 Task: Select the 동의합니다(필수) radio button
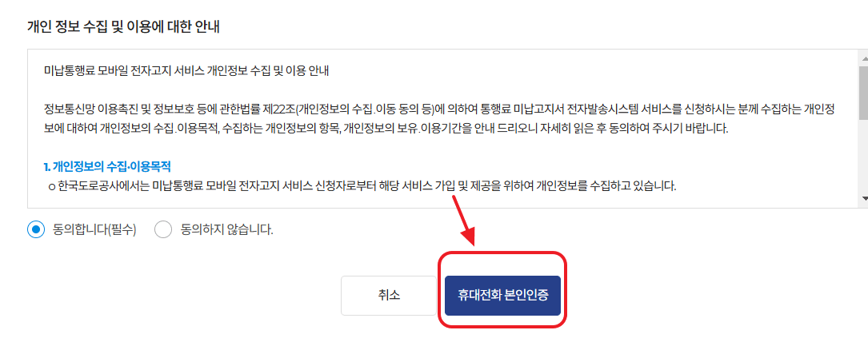(36, 229)
